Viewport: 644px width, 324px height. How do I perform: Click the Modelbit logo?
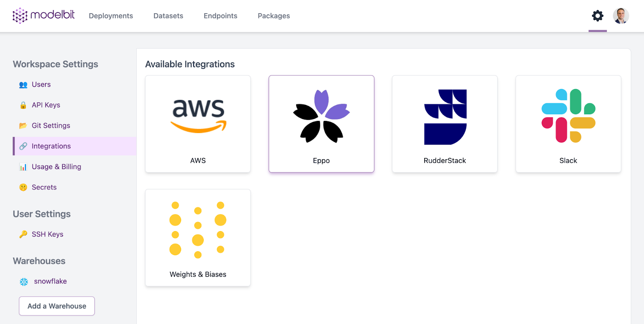(x=43, y=16)
